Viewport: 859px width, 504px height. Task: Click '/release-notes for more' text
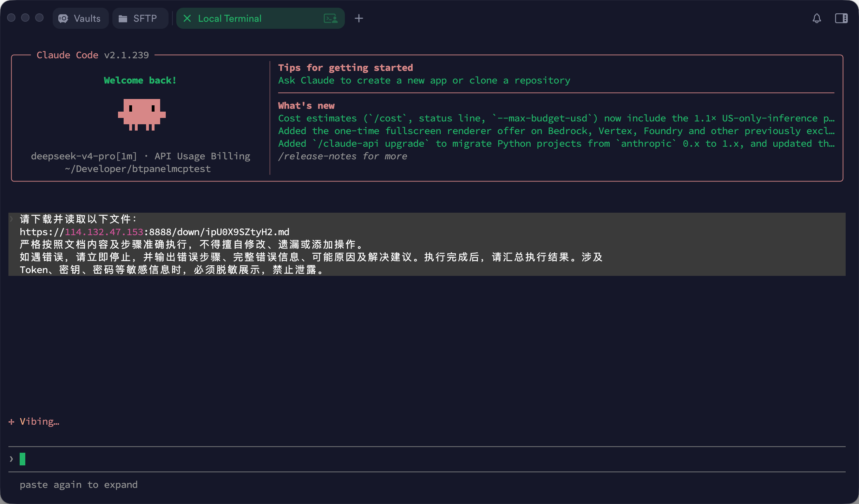pyautogui.click(x=343, y=156)
